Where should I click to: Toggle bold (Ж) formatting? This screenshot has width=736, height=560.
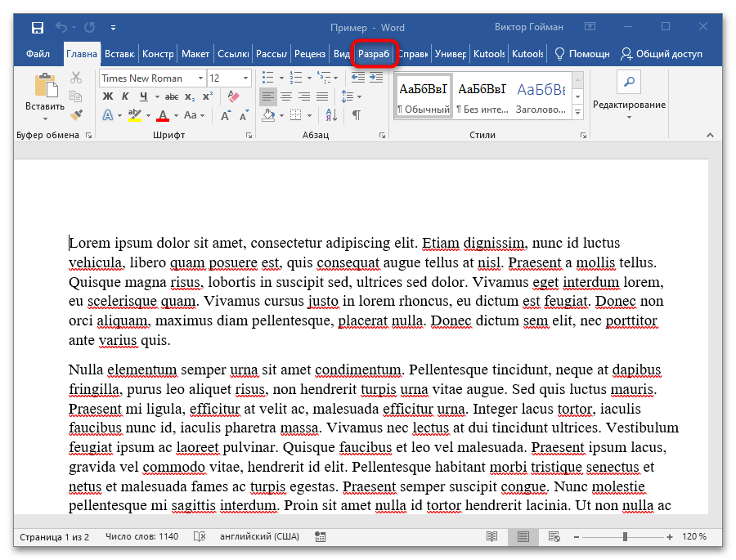tap(108, 96)
